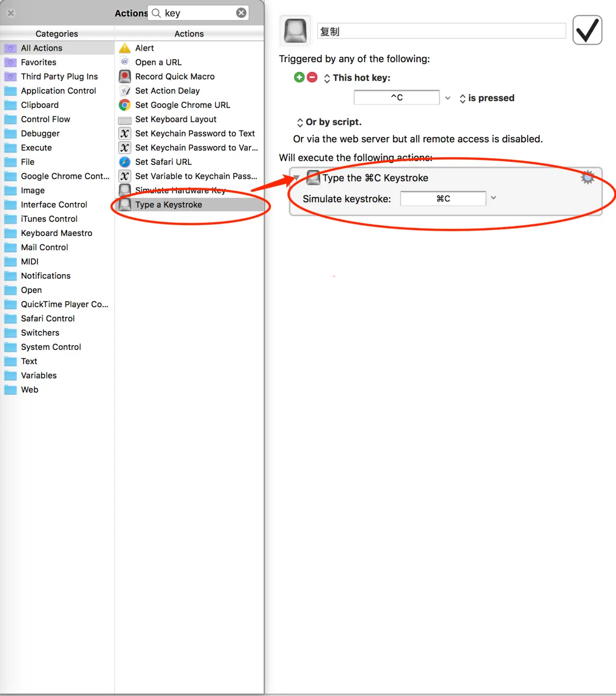This screenshot has height=696, width=616.
Task: Select the File category
Action: (58, 162)
